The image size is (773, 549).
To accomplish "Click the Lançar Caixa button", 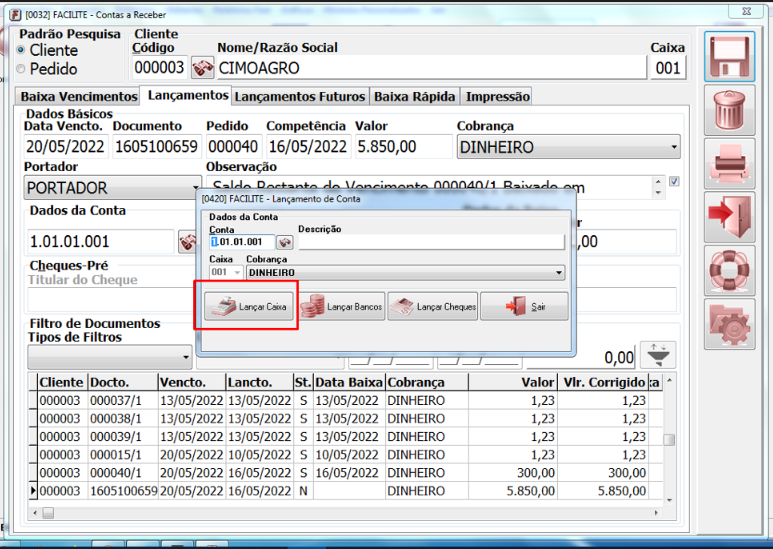I will click(246, 307).
